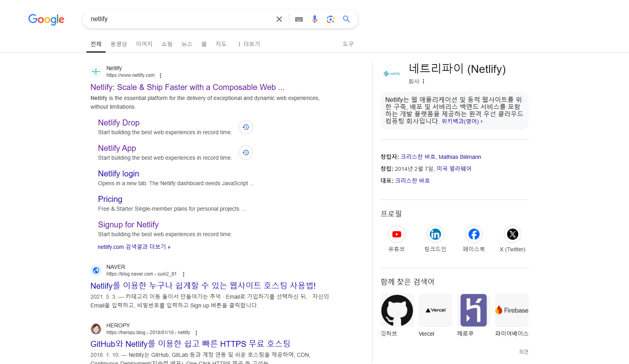Click the 미국 델라웨어 founding location link
Screen dimensions: 629x364
[454, 169]
